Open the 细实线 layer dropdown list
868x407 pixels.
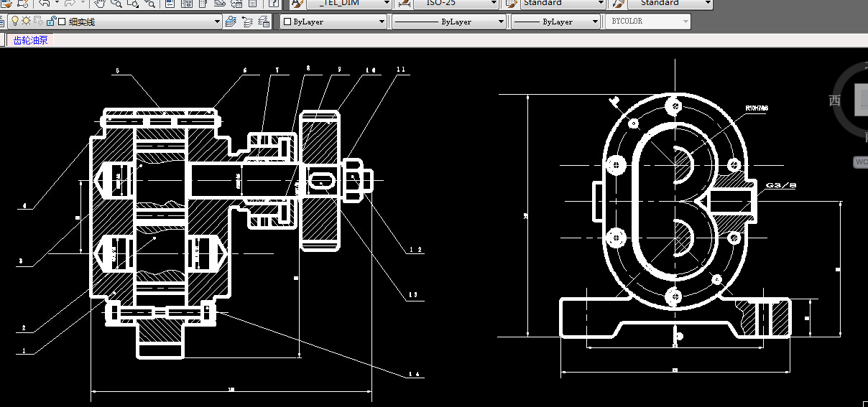click(217, 22)
